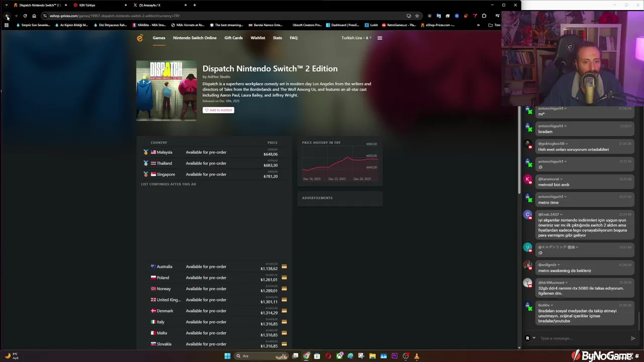Open the browser extensions puzzle icon
Viewport: 644px width, 362px height.
click(484, 16)
